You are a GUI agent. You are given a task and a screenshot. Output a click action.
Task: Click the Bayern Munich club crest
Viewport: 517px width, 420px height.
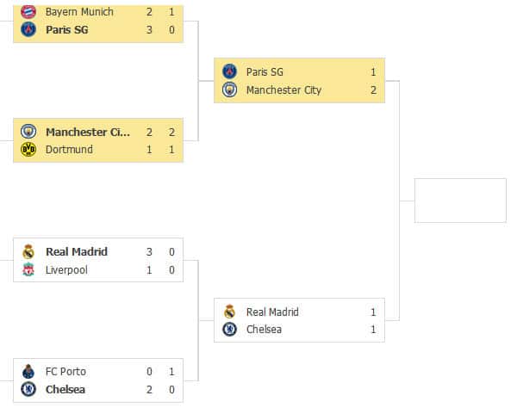28,12
